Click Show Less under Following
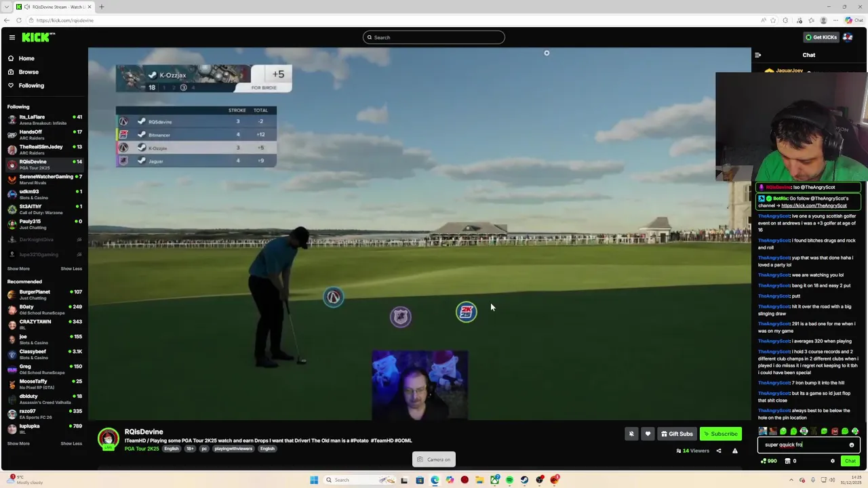The height and width of the screenshot is (488, 868). 71,268
